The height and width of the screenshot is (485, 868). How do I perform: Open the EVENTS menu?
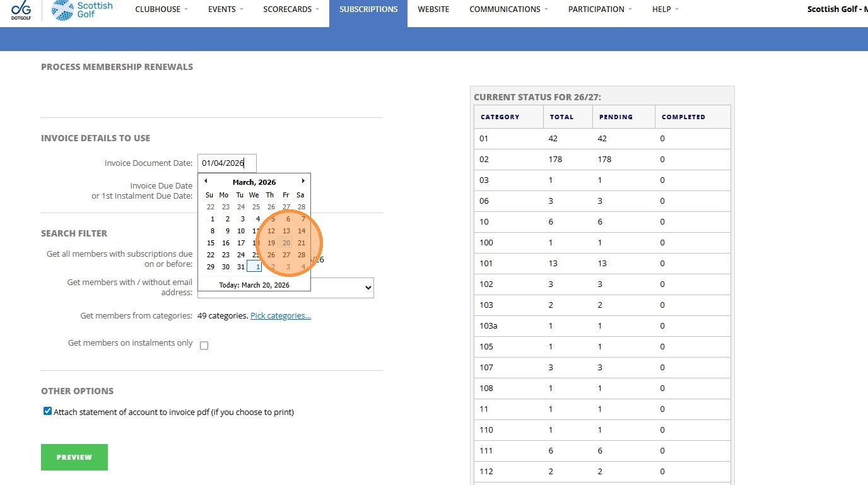point(225,9)
